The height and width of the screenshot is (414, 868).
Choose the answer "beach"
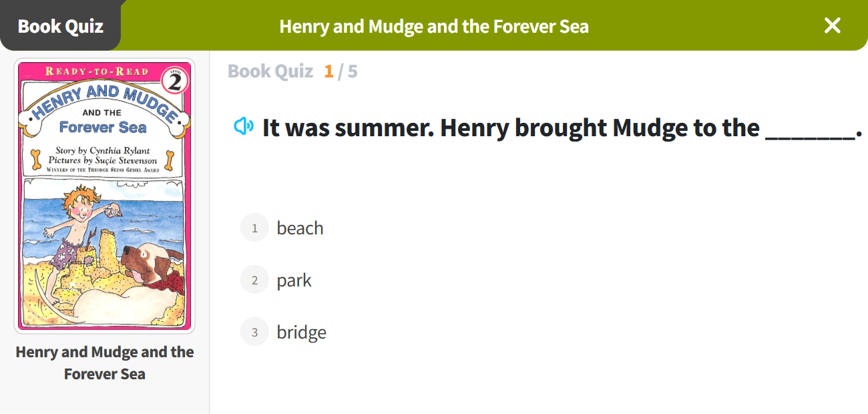tap(300, 228)
